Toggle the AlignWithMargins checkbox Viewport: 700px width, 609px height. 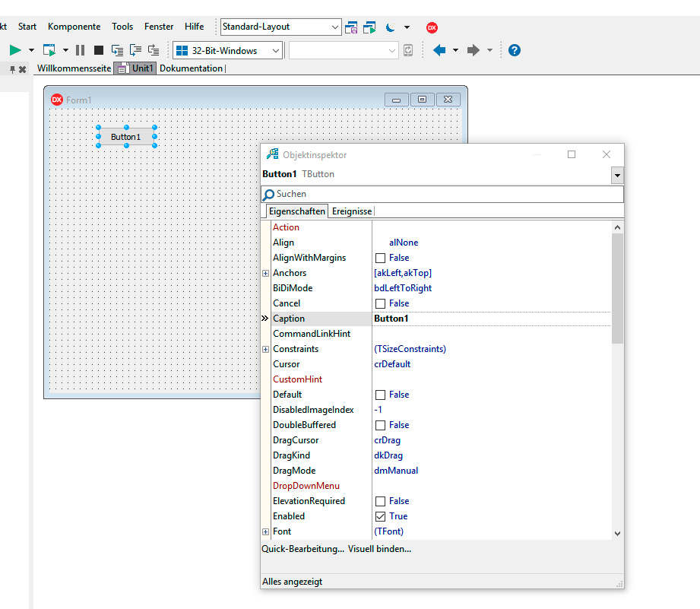point(380,258)
